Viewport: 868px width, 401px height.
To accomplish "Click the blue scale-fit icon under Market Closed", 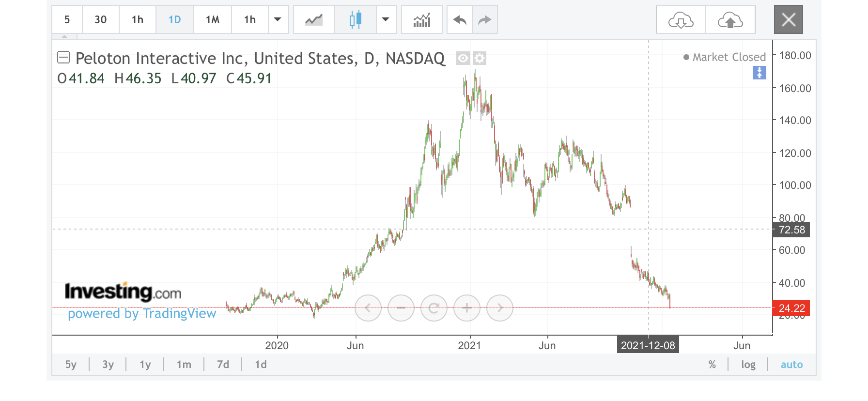I will point(759,73).
